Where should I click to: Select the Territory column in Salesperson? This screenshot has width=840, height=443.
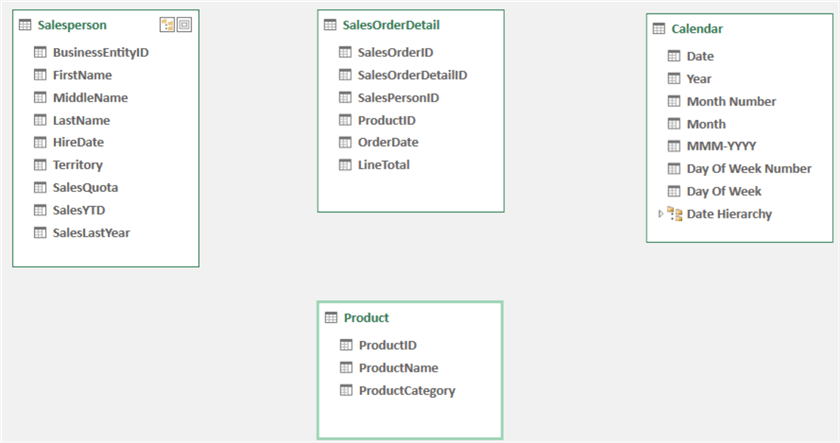(x=77, y=165)
